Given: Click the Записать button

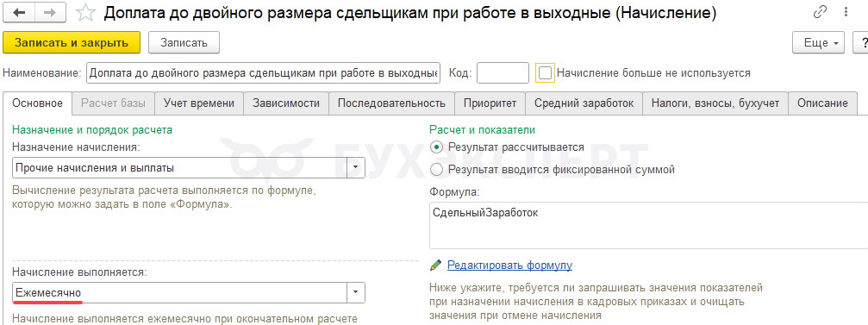Looking at the screenshot, I should 184,42.
